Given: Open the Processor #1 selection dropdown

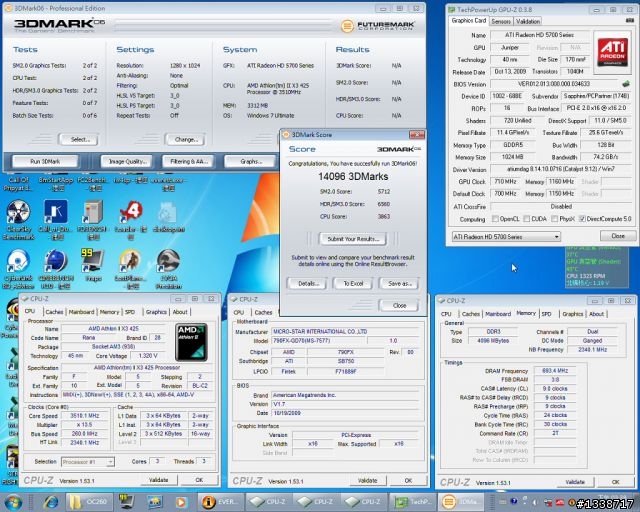Looking at the screenshot, I should [88, 462].
